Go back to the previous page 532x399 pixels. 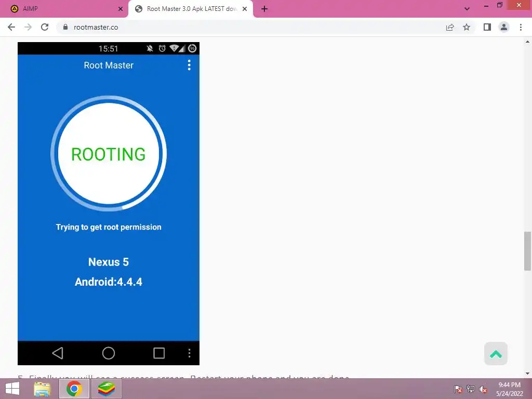[11, 27]
